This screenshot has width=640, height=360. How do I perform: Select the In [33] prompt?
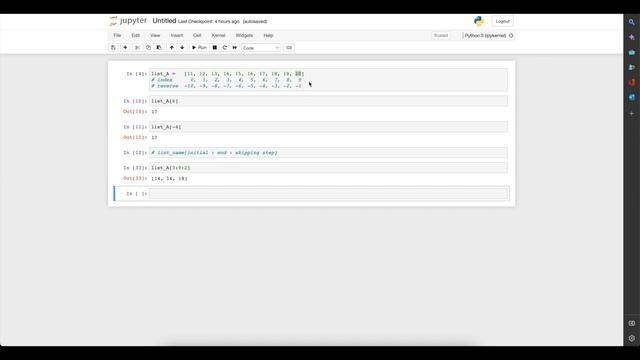[x=135, y=168]
